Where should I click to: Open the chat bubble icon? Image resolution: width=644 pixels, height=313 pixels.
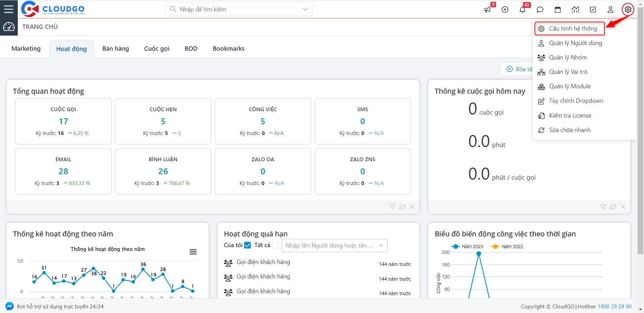[x=540, y=10]
